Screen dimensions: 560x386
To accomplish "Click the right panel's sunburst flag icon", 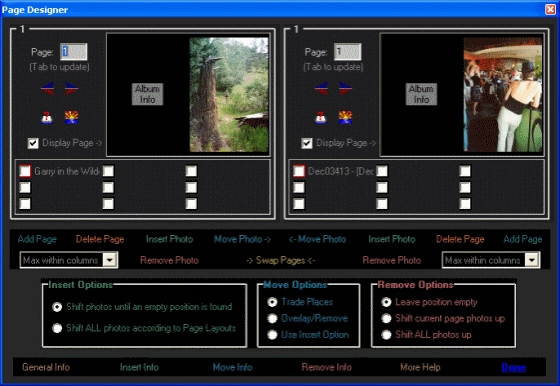I will (x=345, y=117).
